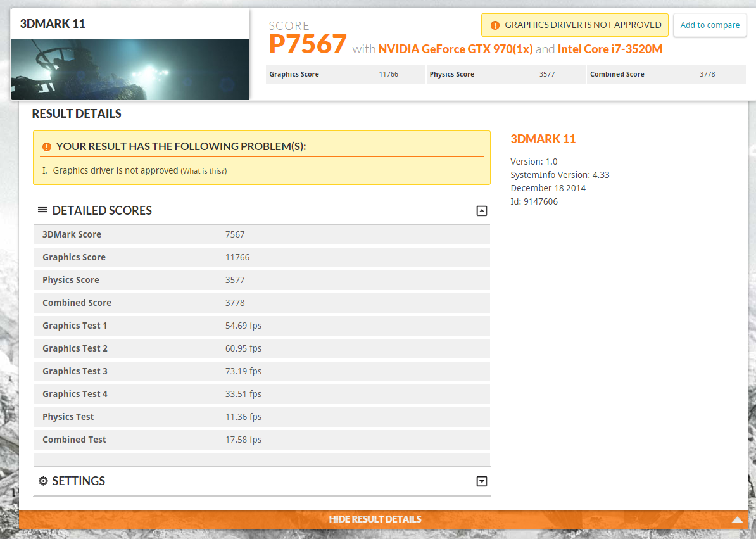Click Graphics Score 11766 in header summary
This screenshot has width=756, height=539.
click(x=346, y=74)
